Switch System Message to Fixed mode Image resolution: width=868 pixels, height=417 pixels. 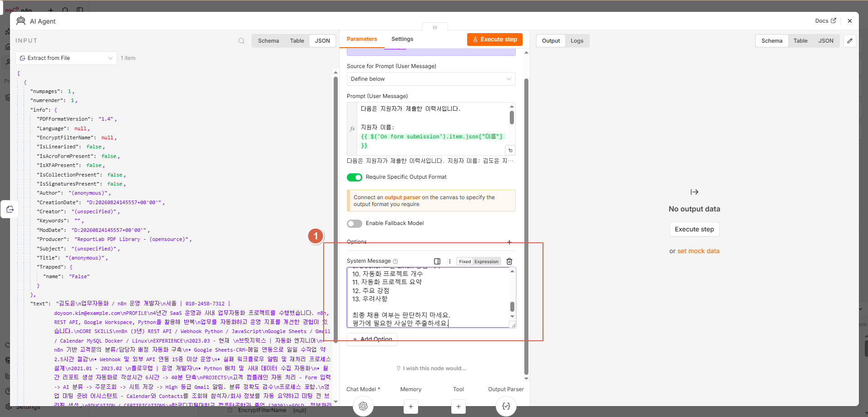465,261
